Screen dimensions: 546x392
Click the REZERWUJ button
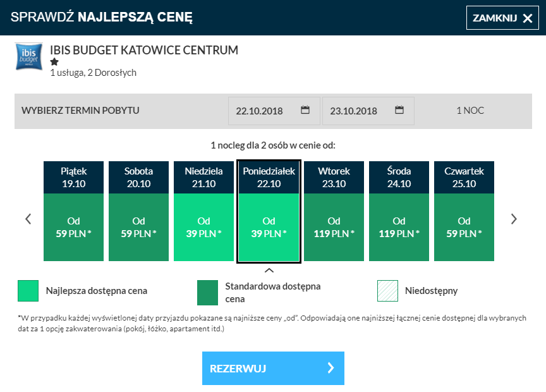click(x=274, y=368)
